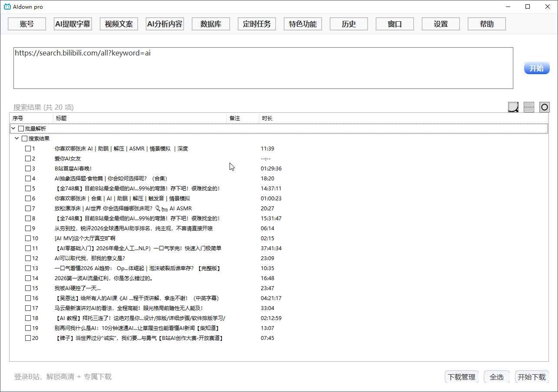Click the AIdown pro logo in title bar
The height and width of the screenshot is (392, 558).
(x=7, y=7)
